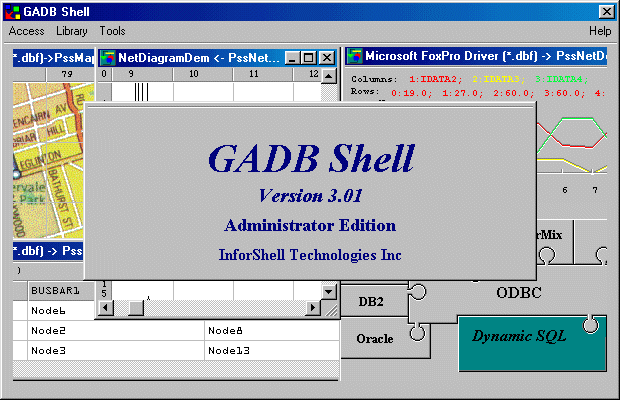Click the street map image

(x=48, y=160)
